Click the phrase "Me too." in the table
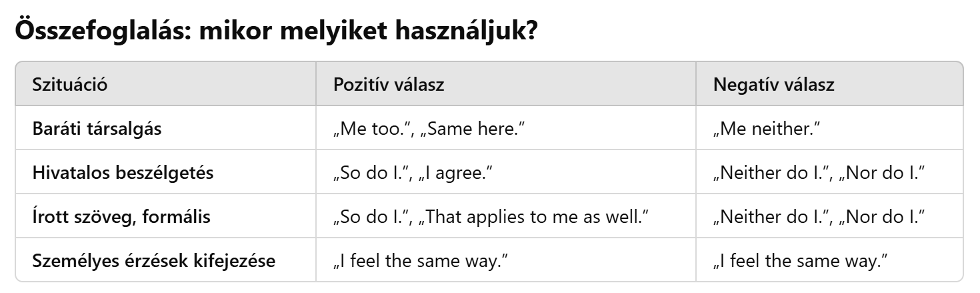 coord(365,128)
